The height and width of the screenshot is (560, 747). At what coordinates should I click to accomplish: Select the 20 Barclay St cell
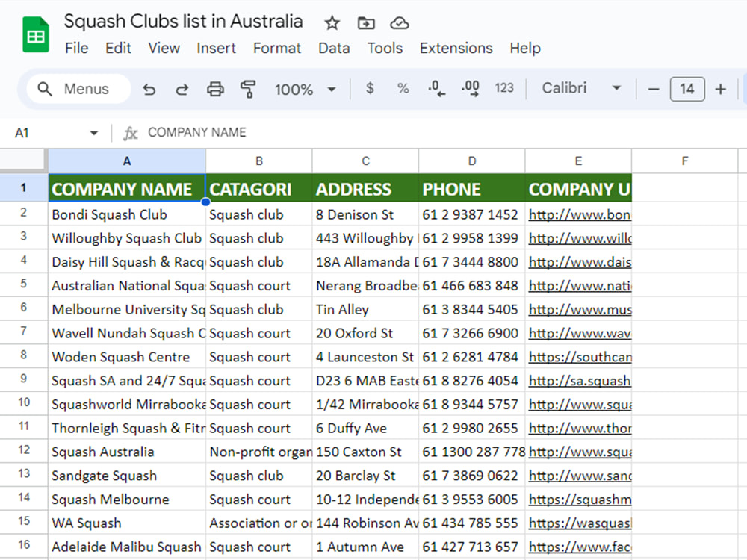click(x=365, y=475)
